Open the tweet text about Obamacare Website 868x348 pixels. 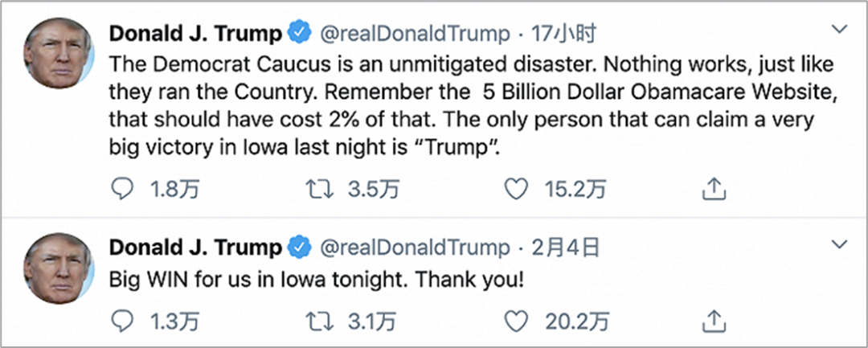tap(471, 107)
